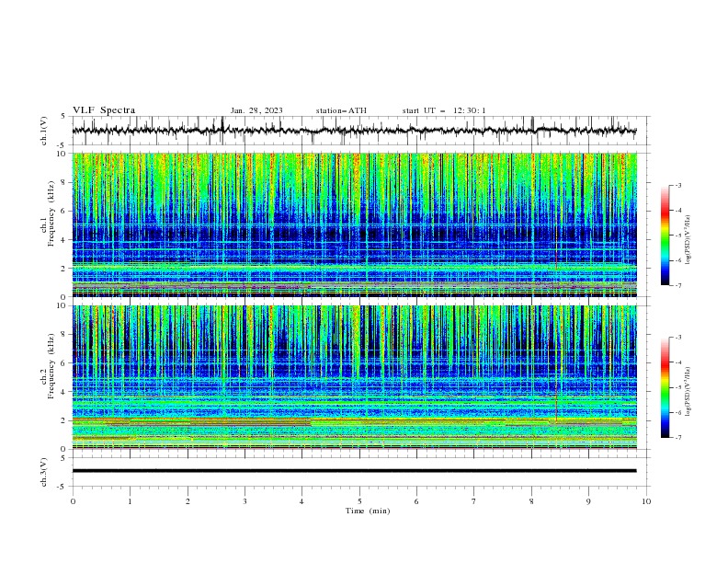Image resolution: width=728 pixels, height=563 pixels.
Task: Click time axis tick label '5'
Action: tap(359, 501)
